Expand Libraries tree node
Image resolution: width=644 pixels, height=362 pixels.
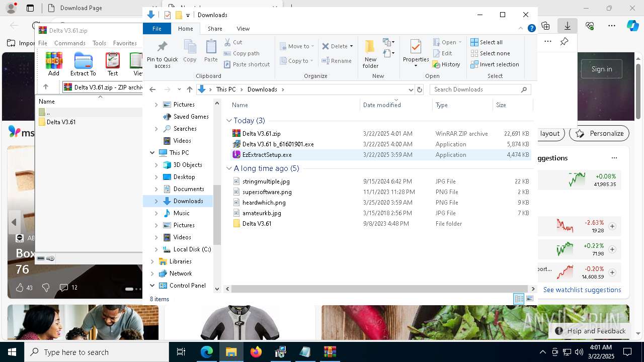[x=152, y=261]
